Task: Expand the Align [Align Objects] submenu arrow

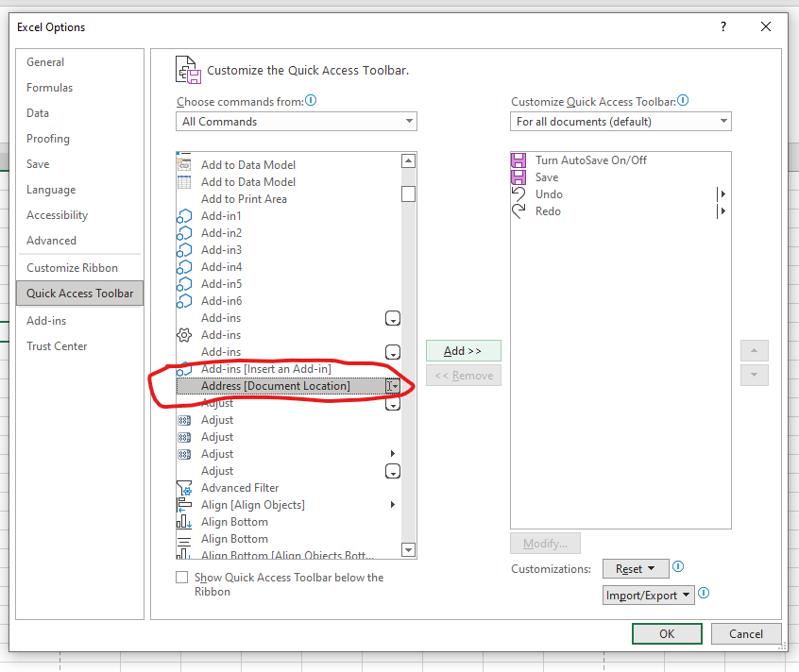Action: coord(392,505)
